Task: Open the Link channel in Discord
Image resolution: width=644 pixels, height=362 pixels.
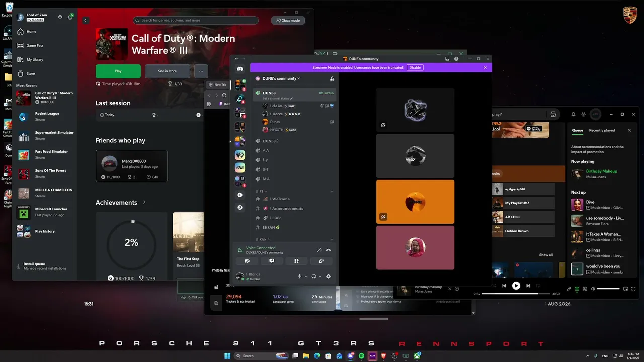Action: [x=294, y=218]
